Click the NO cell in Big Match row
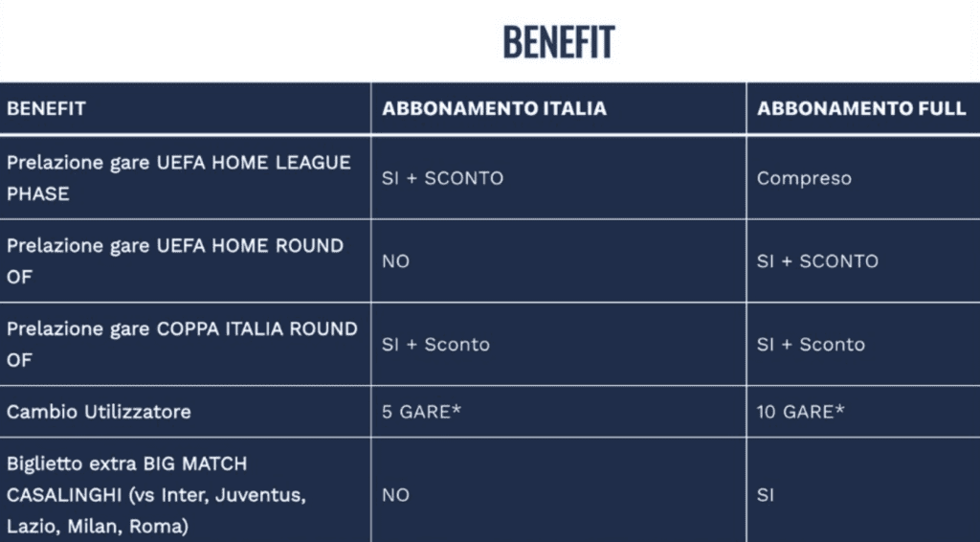 pyautogui.click(x=395, y=495)
